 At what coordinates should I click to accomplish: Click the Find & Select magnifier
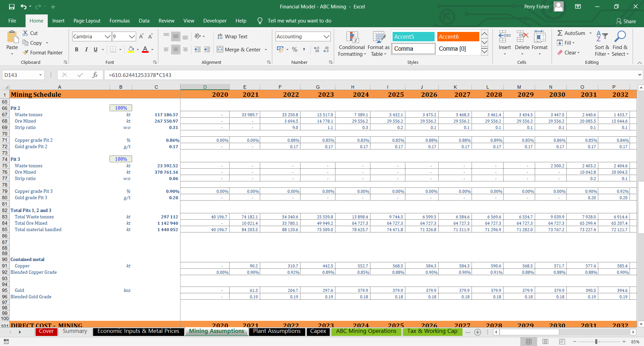[620, 36]
